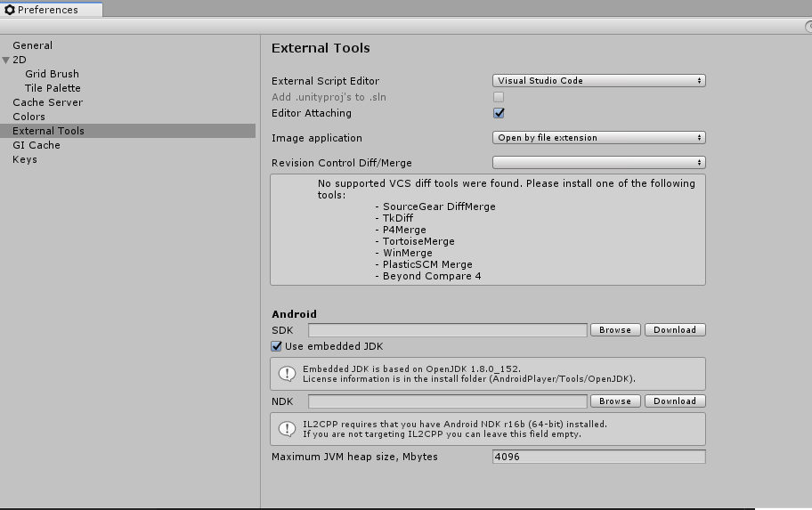Select the 2D preferences category
The image size is (812, 510).
click(x=20, y=60)
